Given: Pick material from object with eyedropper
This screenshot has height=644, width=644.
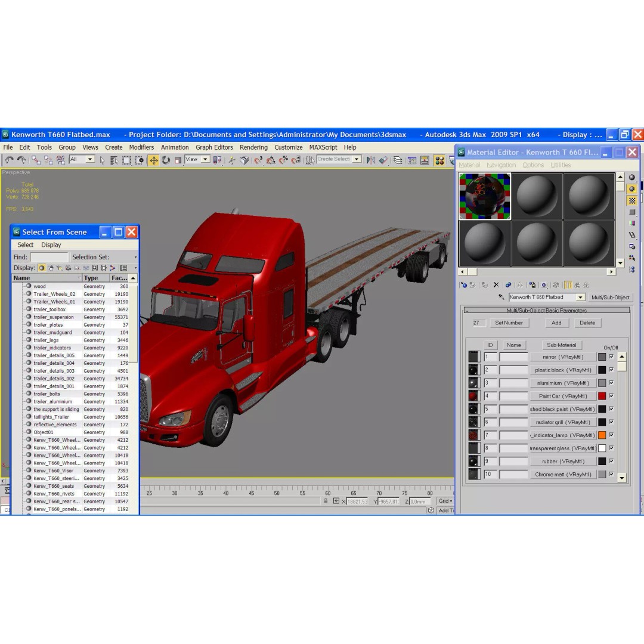Looking at the screenshot, I should (x=501, y=297).
